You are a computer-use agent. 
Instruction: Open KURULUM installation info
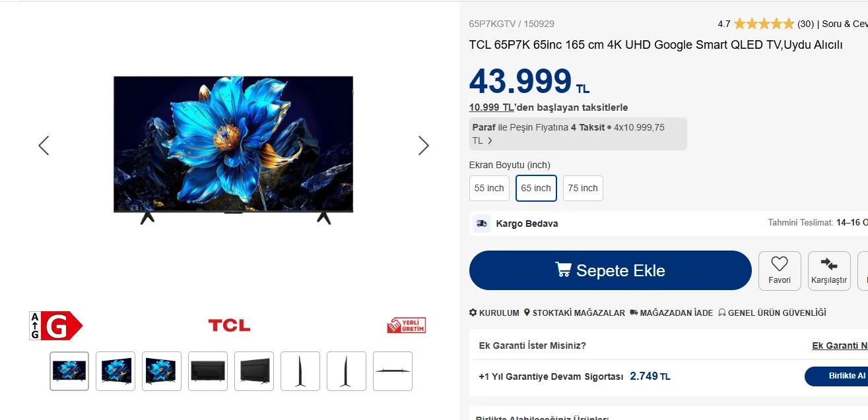[494, 313]
